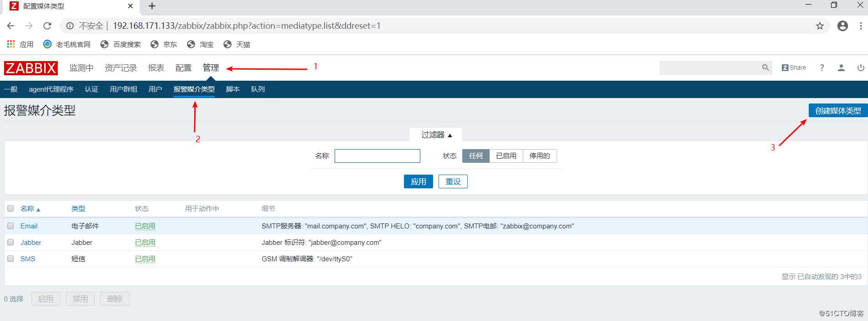Switch to 用户 submenu
Viewport: 868px width, 321px height.
[x=155, y=89]
